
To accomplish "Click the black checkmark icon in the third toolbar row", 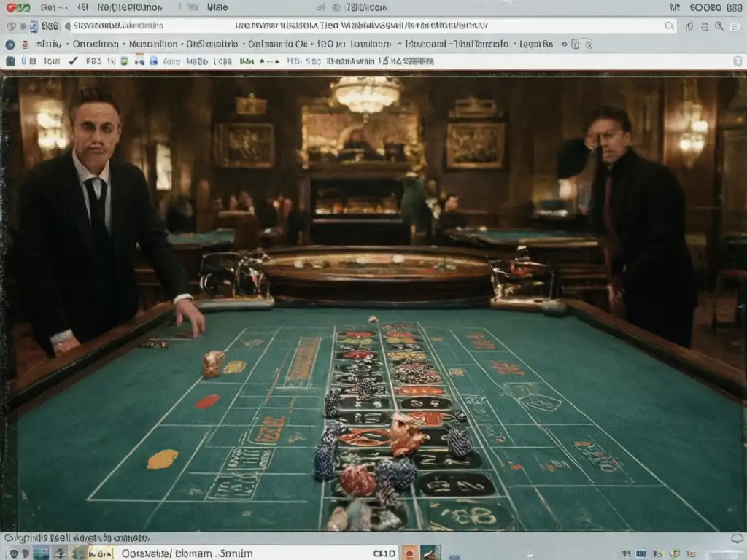I will click(x=73, y=61).
